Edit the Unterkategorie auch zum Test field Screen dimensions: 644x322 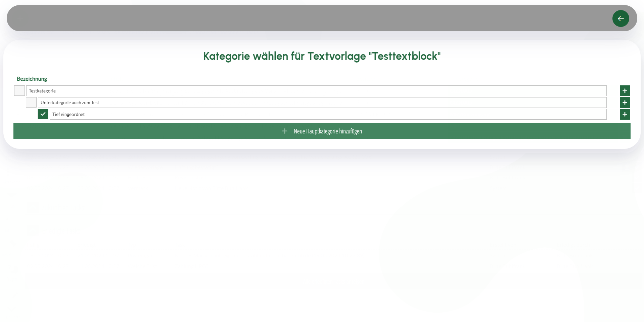(302, 103)
